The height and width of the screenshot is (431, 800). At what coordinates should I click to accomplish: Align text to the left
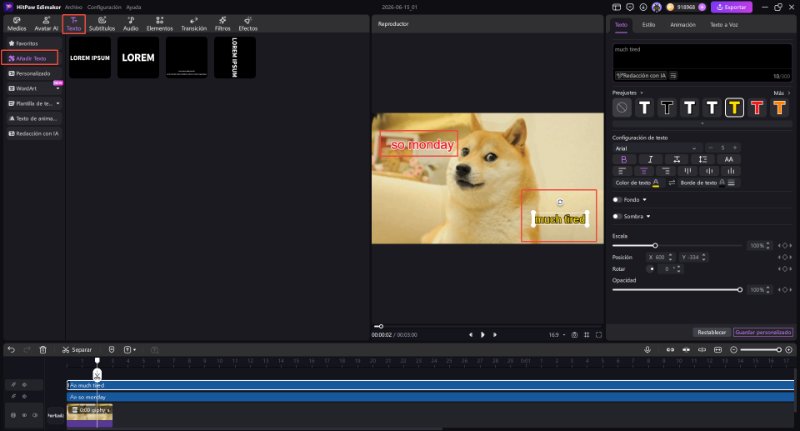[621, 171]
